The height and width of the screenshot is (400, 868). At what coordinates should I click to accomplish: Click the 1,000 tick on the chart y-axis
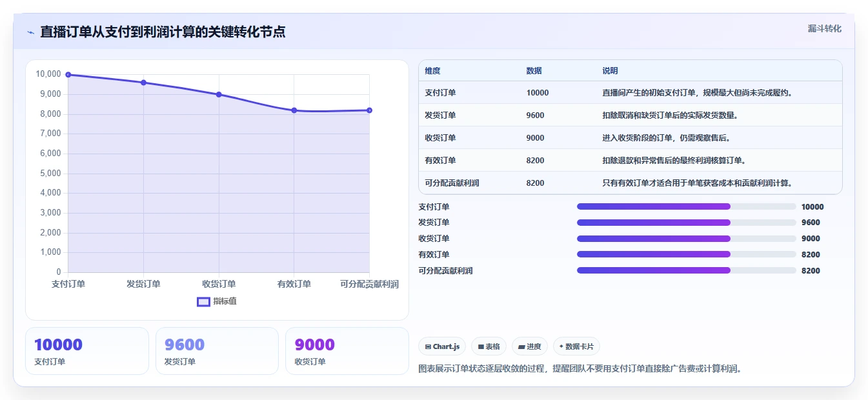coord(50,252)
